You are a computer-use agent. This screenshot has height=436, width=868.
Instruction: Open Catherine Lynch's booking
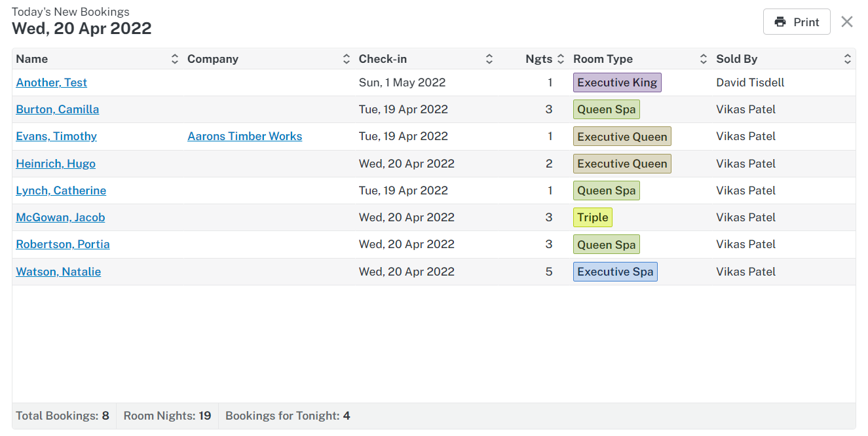(61, 191)
